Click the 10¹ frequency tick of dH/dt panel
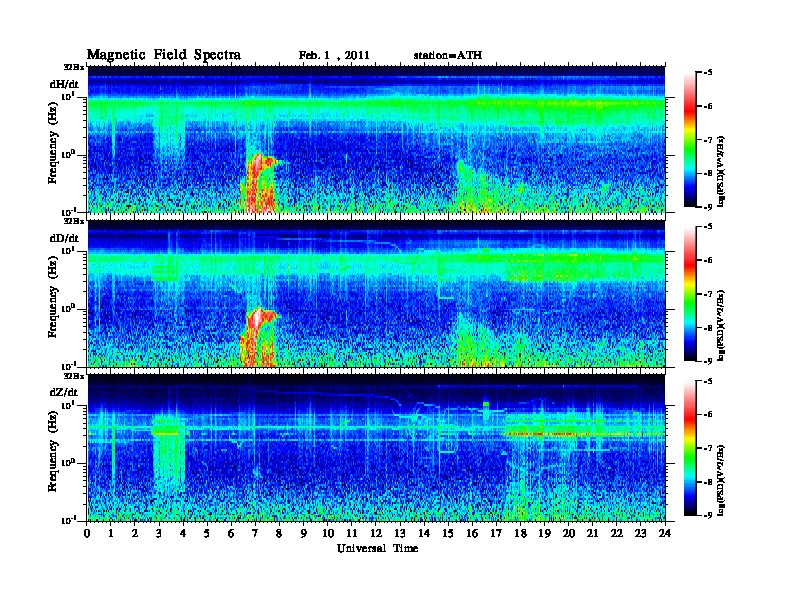 69,97
